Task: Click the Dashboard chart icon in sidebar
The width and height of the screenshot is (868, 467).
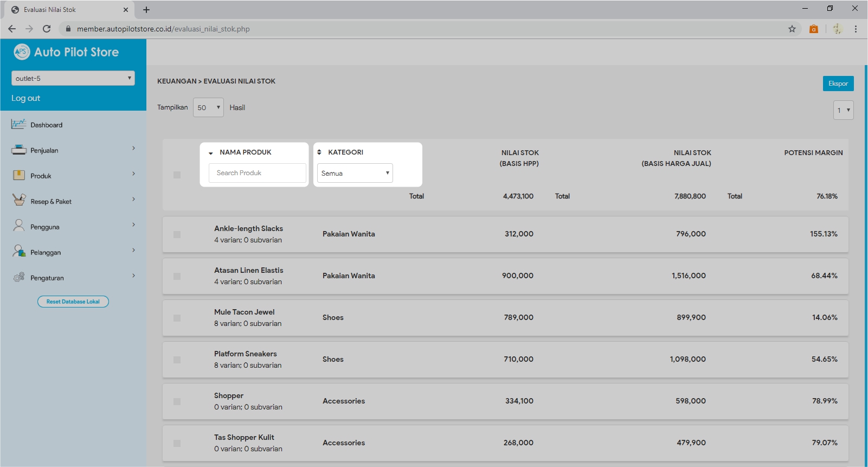Action: [x=18, y=124]
